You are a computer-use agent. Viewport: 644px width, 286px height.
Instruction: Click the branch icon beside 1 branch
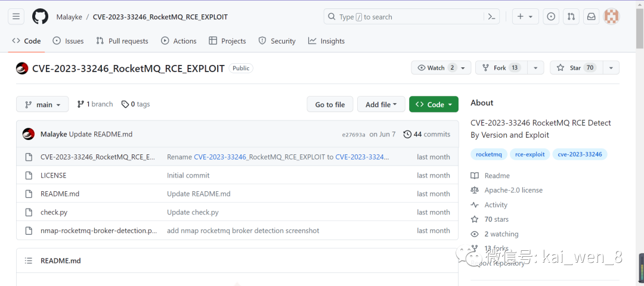80,104
